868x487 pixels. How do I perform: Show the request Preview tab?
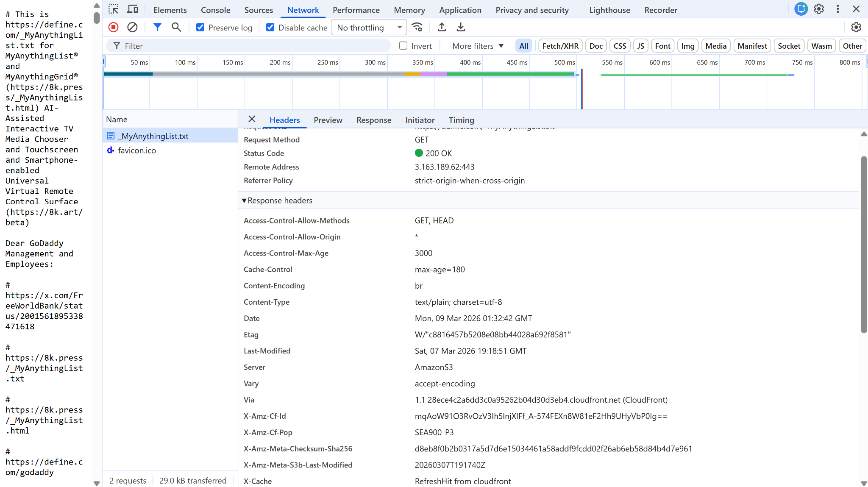coord(328,120)
